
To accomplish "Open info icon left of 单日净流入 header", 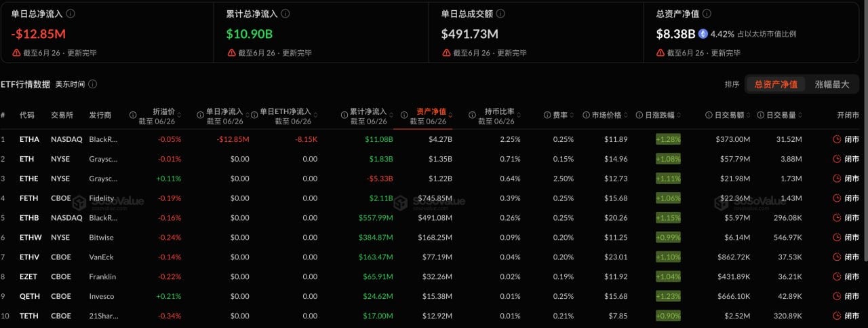I will pyautogui.click(x=200, y=115).
